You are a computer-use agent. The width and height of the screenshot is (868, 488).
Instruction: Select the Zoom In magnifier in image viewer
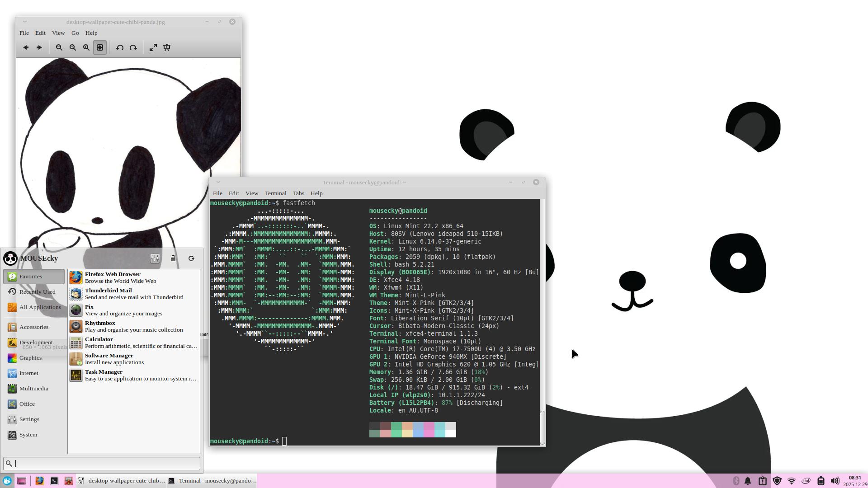click(x=73, y=47)
